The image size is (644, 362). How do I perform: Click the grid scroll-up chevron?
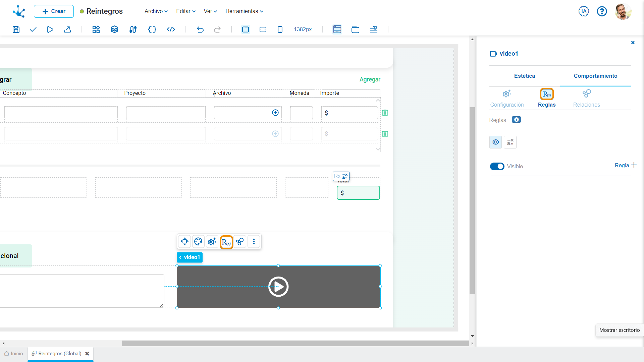[x=378, y=100]
